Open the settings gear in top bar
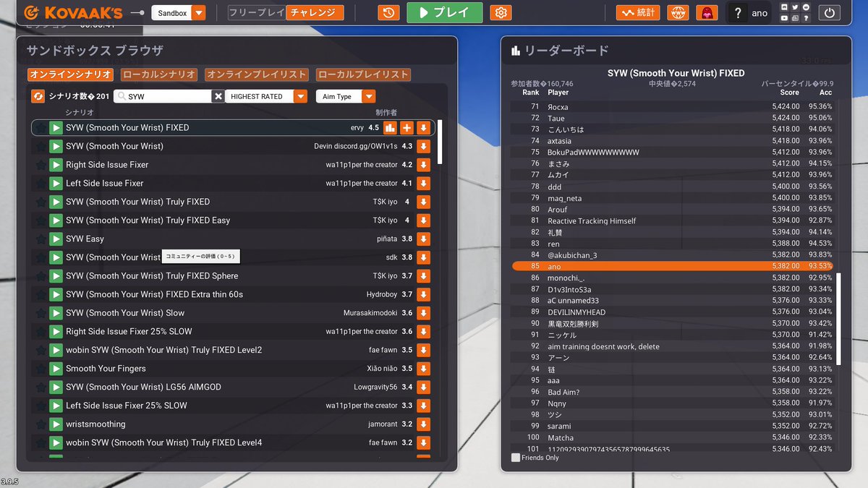Screen dimensions: 868x488 (501, 12)
